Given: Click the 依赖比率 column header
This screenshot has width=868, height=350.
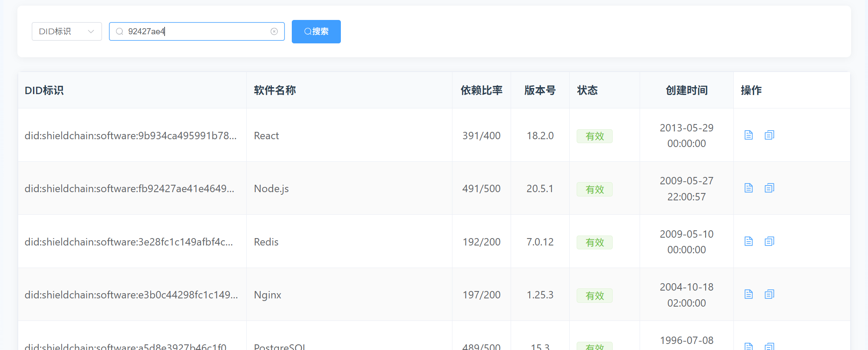Looking at the screenshot, I should click(x=482, y=90).
